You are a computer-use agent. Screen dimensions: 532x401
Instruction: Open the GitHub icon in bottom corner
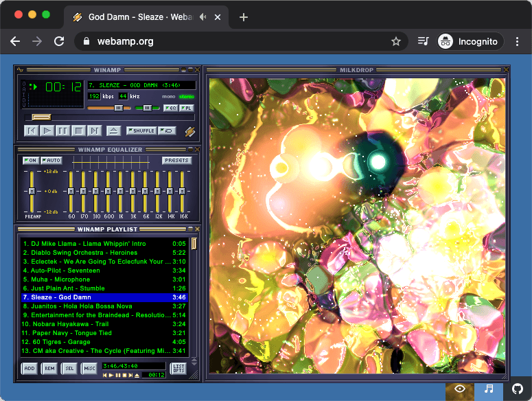(x=518, y=389)
